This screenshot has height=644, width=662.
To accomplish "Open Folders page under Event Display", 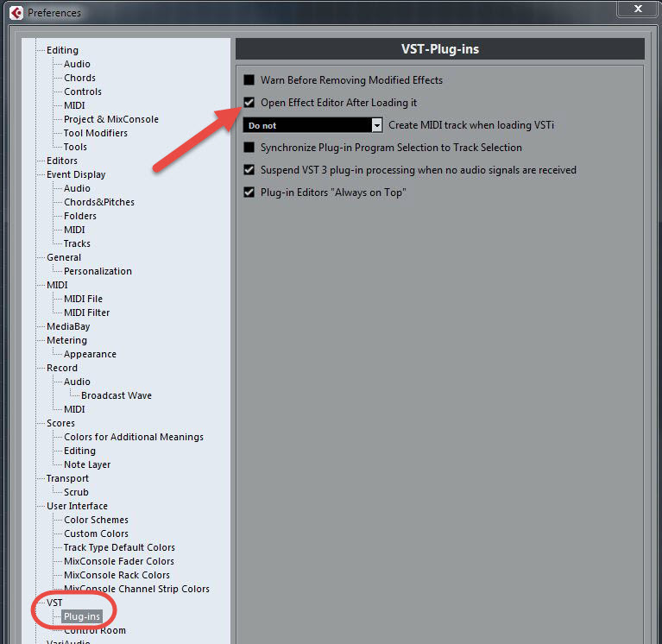I will point(80,216).
